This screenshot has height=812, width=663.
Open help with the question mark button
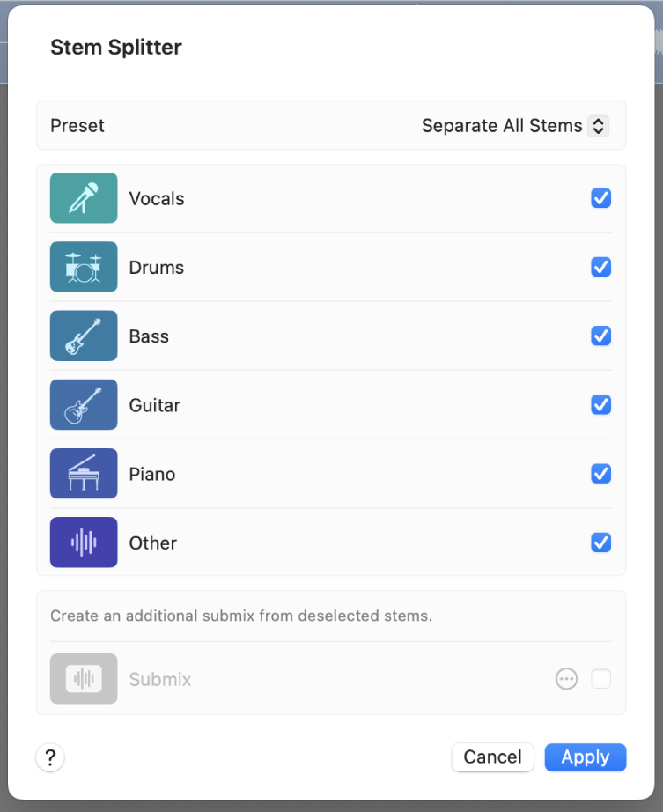click(x=50, y=757)
